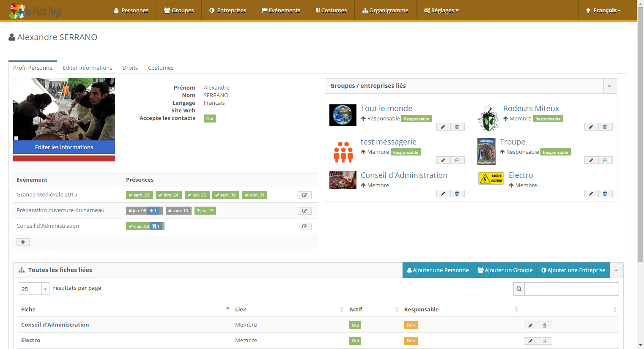Click the search magnifier icon

coord(519,289)
